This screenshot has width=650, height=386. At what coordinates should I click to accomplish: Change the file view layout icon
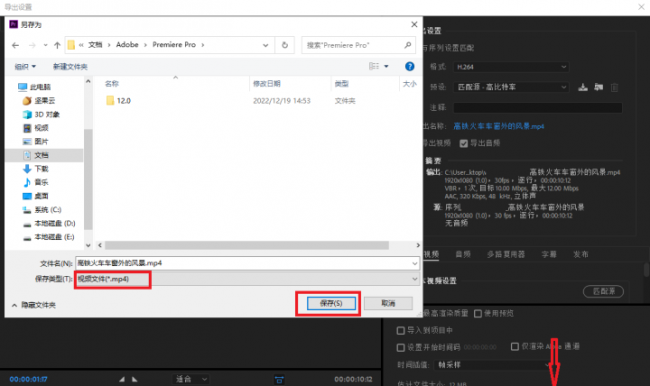pyautogui.click(x=374, y=66)
